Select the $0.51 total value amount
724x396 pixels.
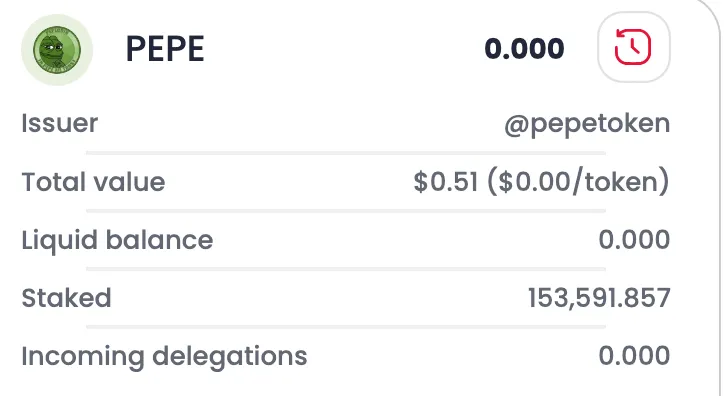[446, 181]
